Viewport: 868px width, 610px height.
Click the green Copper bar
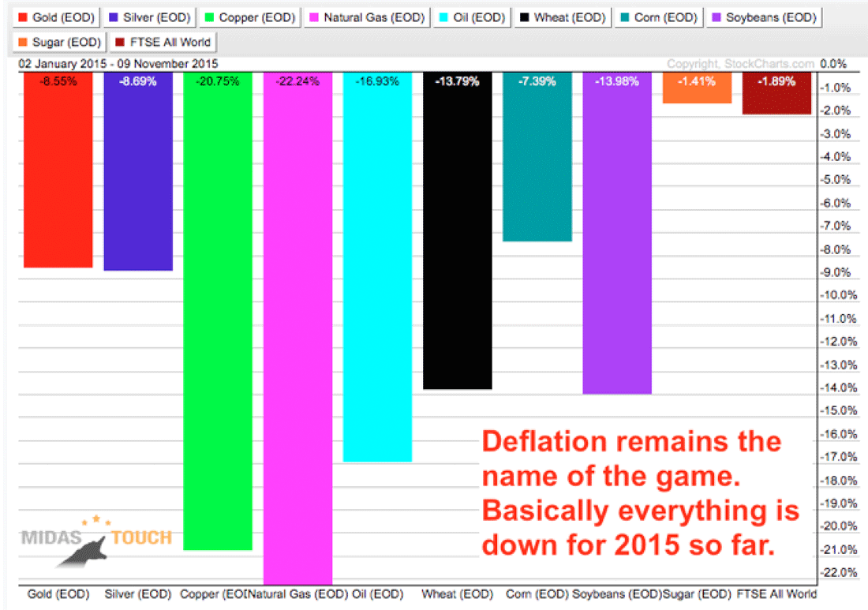click(x=218, y=311)
